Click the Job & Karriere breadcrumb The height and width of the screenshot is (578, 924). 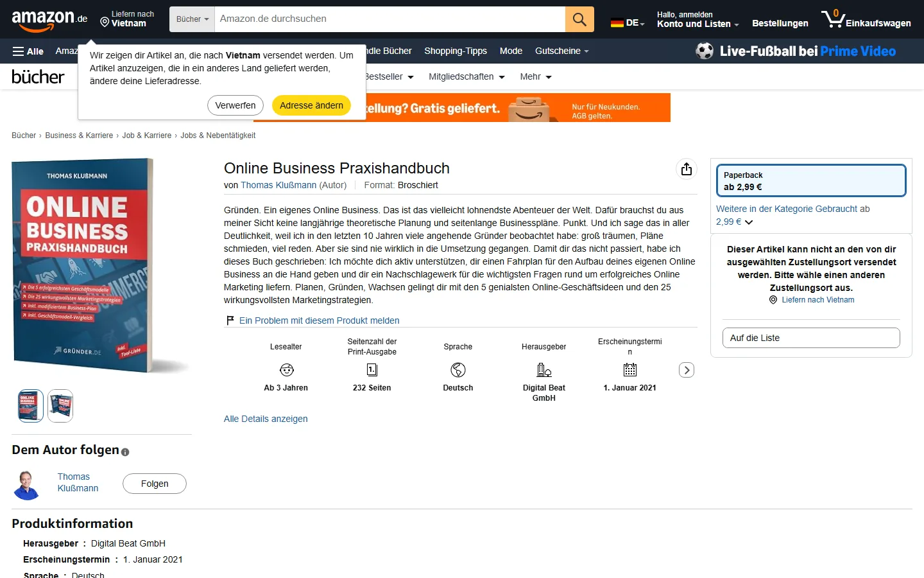tap(147, 136)
